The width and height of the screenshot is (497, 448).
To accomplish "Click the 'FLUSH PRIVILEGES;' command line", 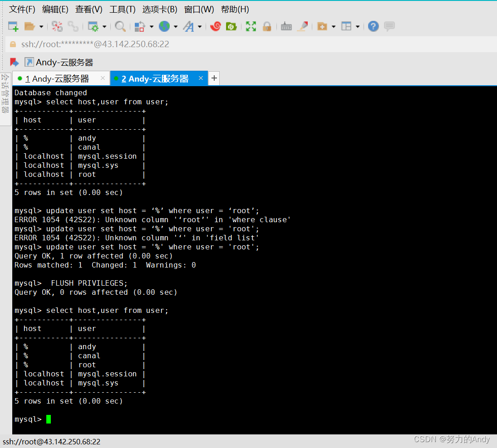I will tap(71, 283).
